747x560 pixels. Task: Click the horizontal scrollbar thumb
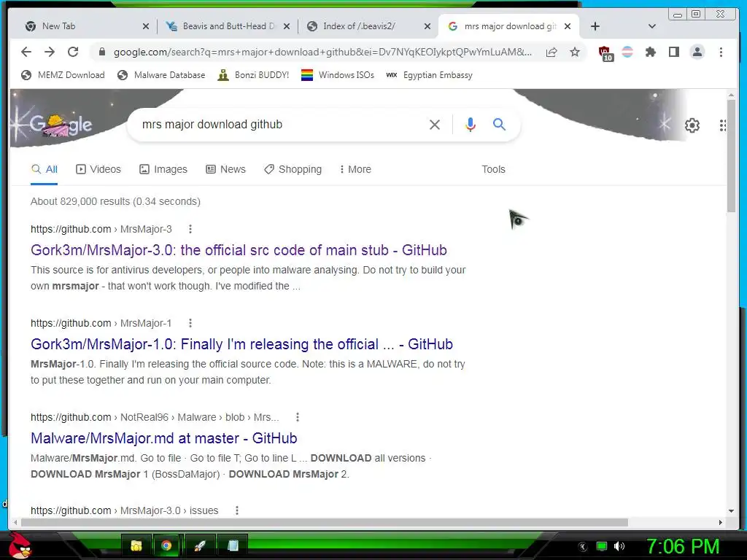pyautogui.click(x=325, y=522)
